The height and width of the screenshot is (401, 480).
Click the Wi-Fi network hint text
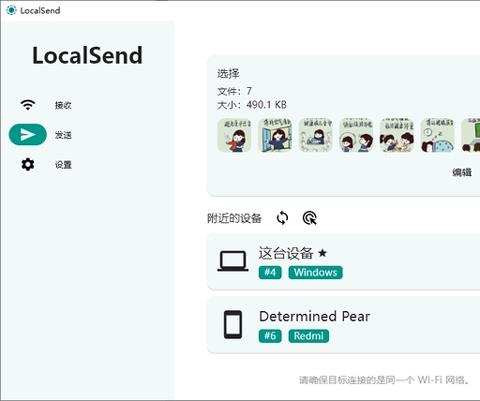tap(385, 380)
